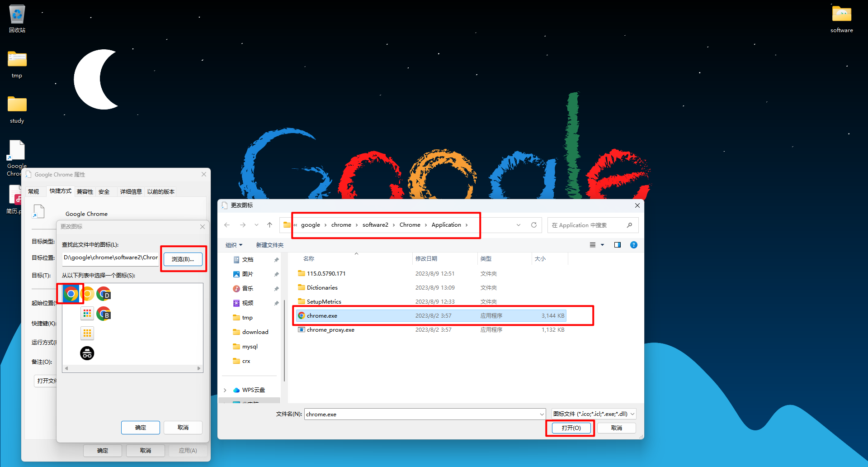Switch to the 详细信息 (Details) tab
The width and height of the screenshot is (868, 467).
(x=131, y=192)
